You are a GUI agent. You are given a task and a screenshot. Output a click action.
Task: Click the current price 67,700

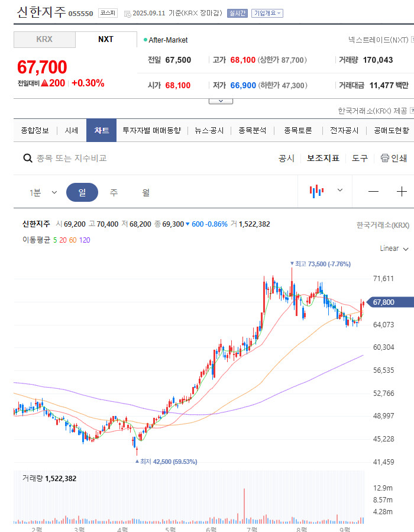point(42,67)
